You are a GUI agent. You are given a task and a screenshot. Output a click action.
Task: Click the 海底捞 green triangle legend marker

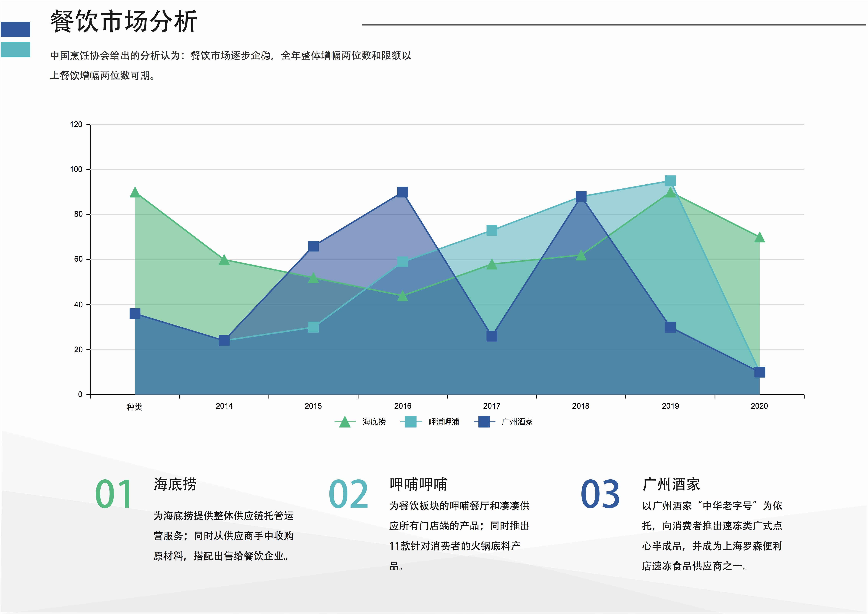[x=345, y=422]
